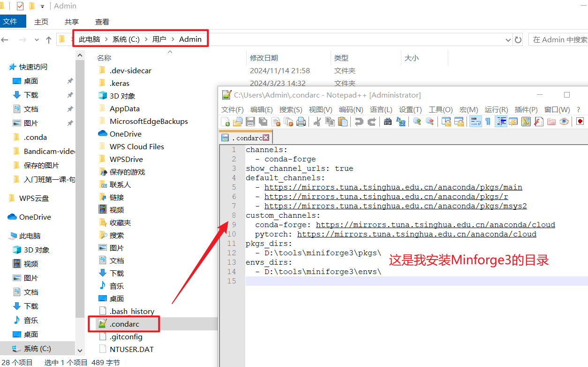Open Find with the binoculars icon

coord(387,122)
